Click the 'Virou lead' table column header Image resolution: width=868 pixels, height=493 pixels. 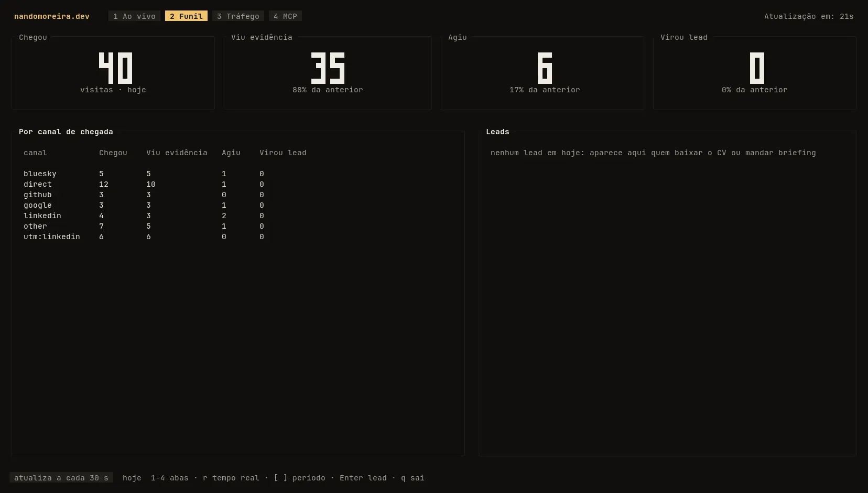tap(283, 153)
